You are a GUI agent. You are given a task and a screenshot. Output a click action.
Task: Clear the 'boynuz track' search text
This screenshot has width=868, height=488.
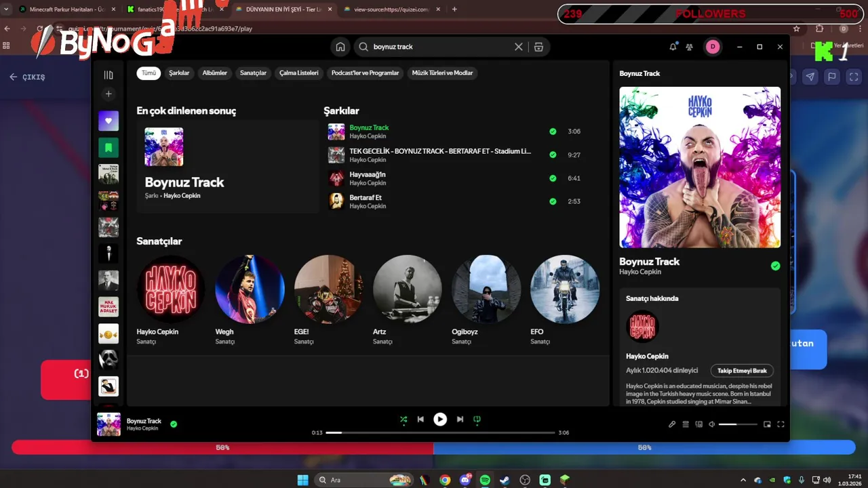point(519,47)
